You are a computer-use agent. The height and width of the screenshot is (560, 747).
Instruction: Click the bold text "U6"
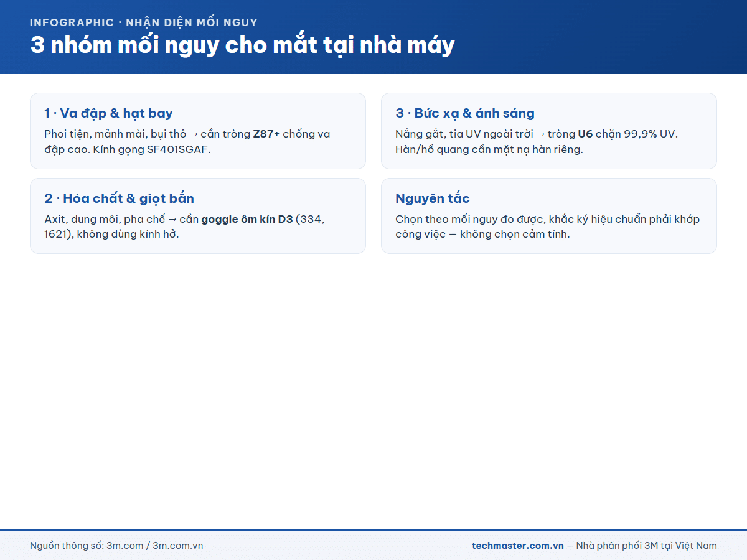tap(585, 134)
